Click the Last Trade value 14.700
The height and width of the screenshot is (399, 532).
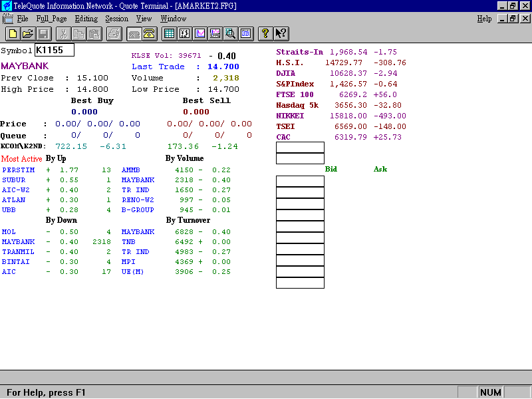click(223, 66)
